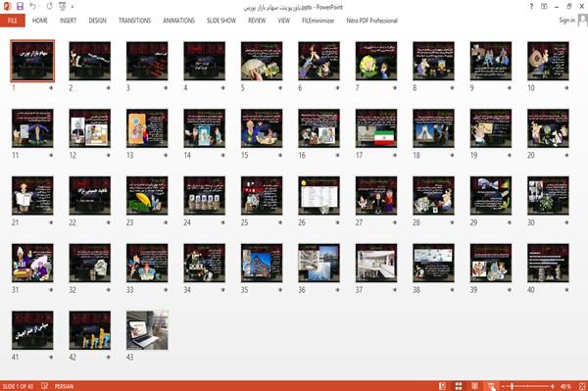Switch to the DESIGN tab

[x=97, y=21]
